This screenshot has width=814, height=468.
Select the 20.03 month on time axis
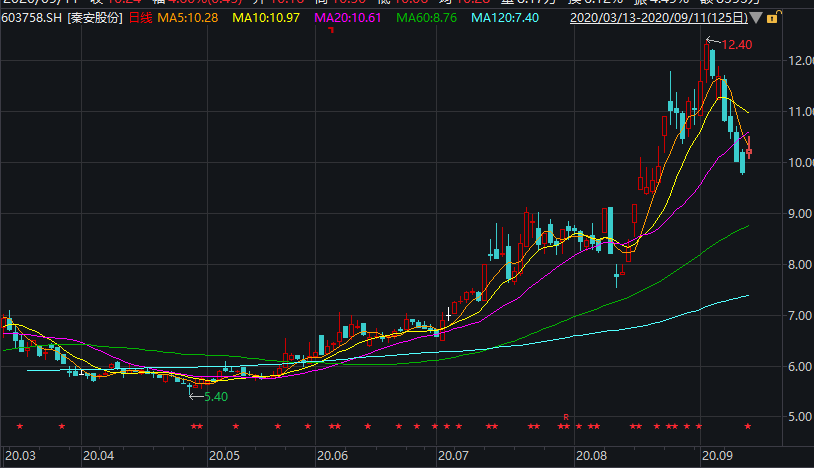click(20, 456)
